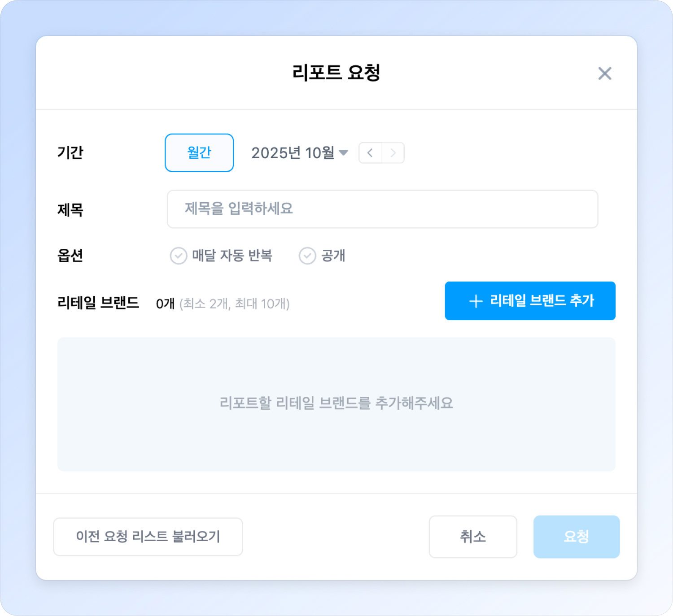
Task: Load previous list via 이전 요청 리스트 불러오기
Action: [148, 537]
